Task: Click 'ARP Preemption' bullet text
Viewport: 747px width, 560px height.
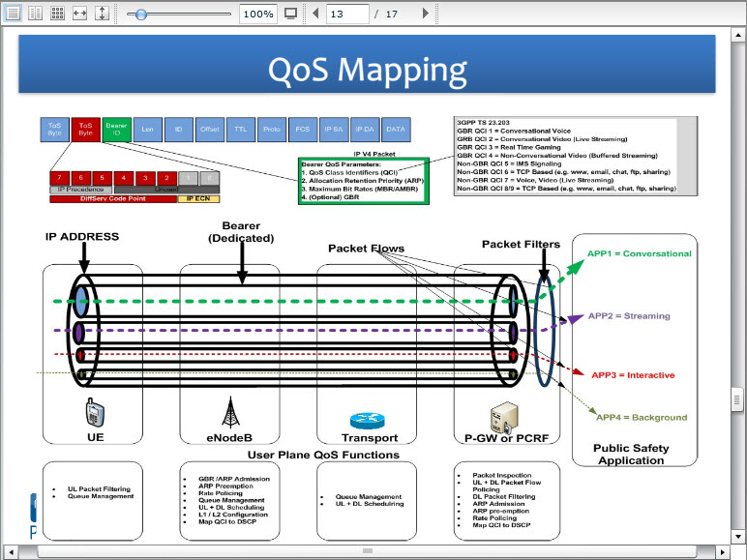Action: [x=225, y=486]
